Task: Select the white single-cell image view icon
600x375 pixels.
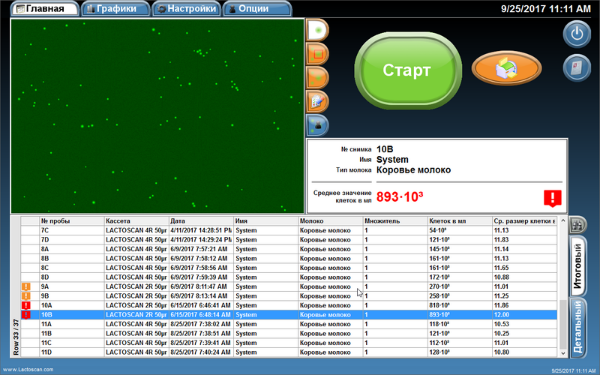Action: (317, 30)
